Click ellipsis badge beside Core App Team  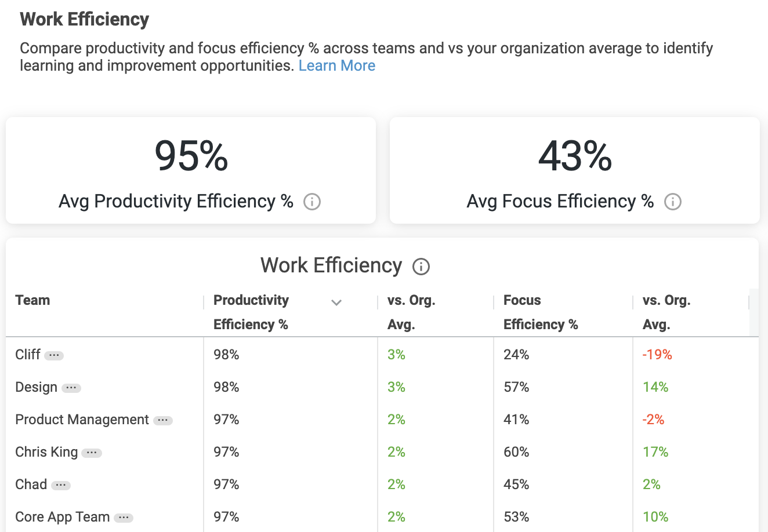point(124,518)
